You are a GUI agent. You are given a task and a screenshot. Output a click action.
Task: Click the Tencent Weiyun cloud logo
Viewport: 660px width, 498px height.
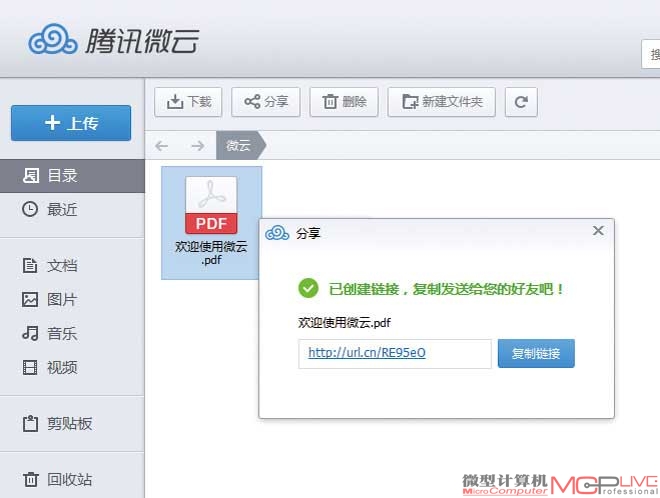pyautogui.click(x=53, y=39)
